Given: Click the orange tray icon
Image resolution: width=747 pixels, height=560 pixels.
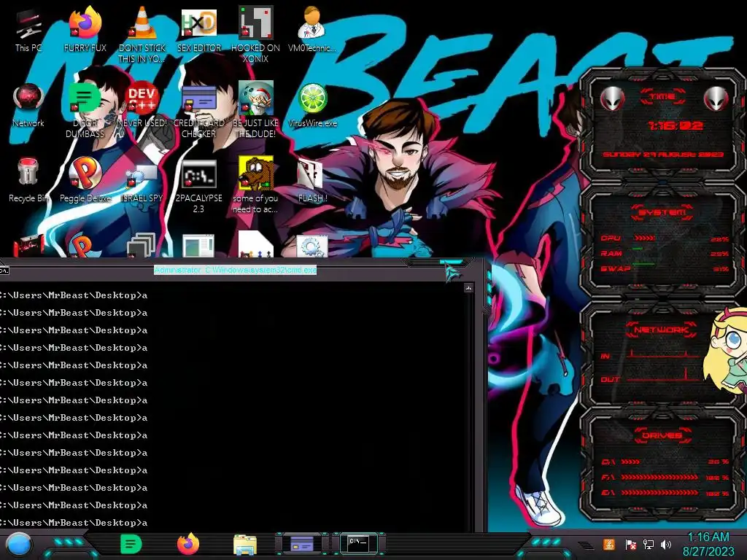Looking at the screenshot, I should pos(608,544).
